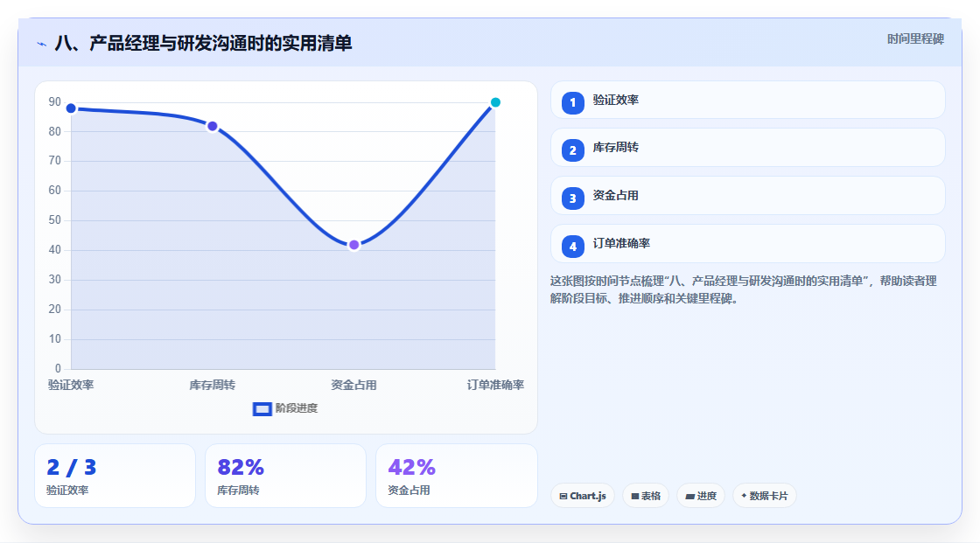Image resolution: width=980 pixels, height=543 pixels.
Task: Open the 资金占用 milestone row
Action: point(747,196)
